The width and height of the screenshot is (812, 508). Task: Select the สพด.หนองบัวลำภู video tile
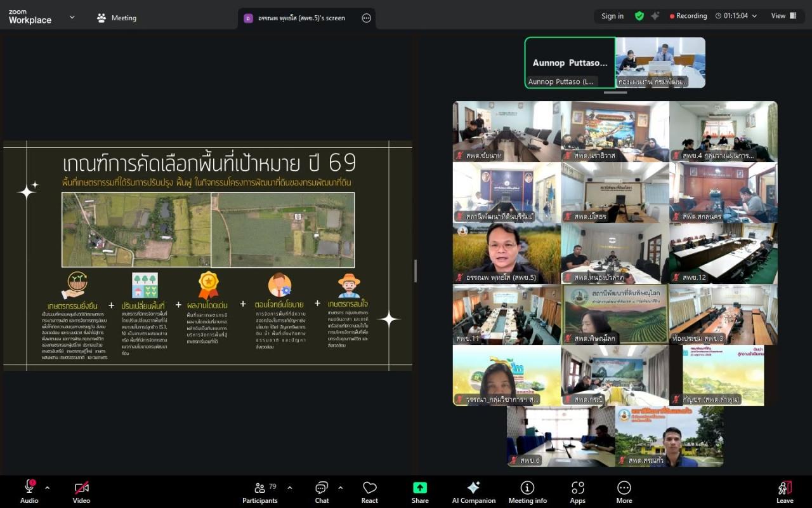point(615,253)
